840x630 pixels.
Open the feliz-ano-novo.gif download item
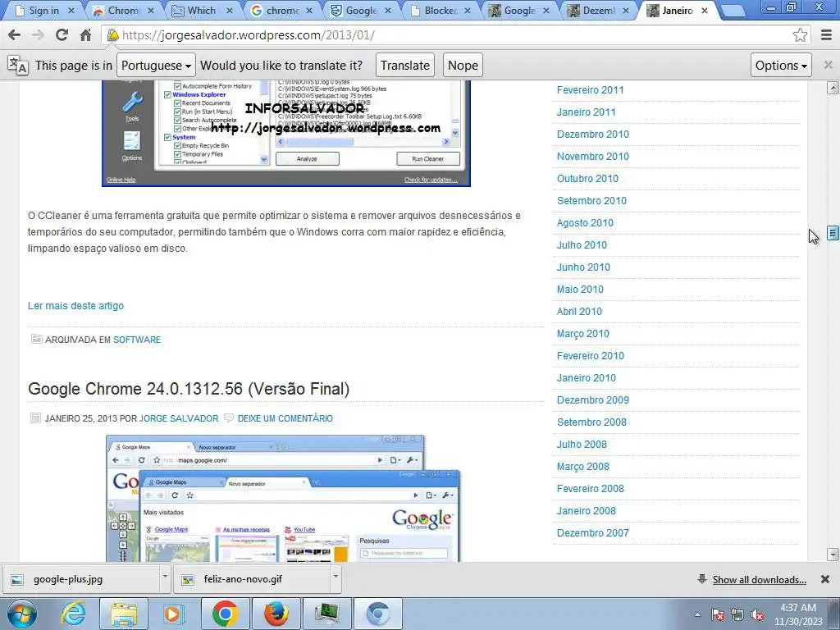[252, 579]
